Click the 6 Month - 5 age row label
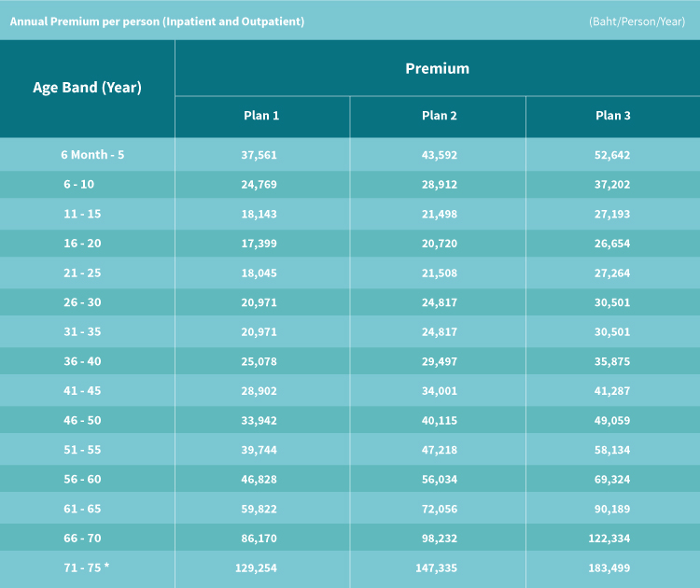The height and width of the screenshot is (588, 700). click(92, 155)
